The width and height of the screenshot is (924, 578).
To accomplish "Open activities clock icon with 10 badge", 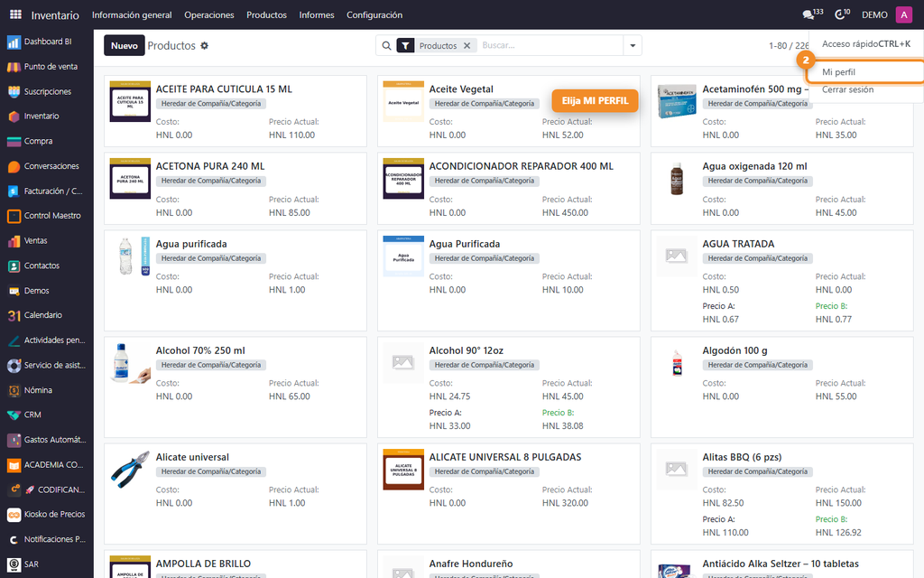I will point(843,14).
